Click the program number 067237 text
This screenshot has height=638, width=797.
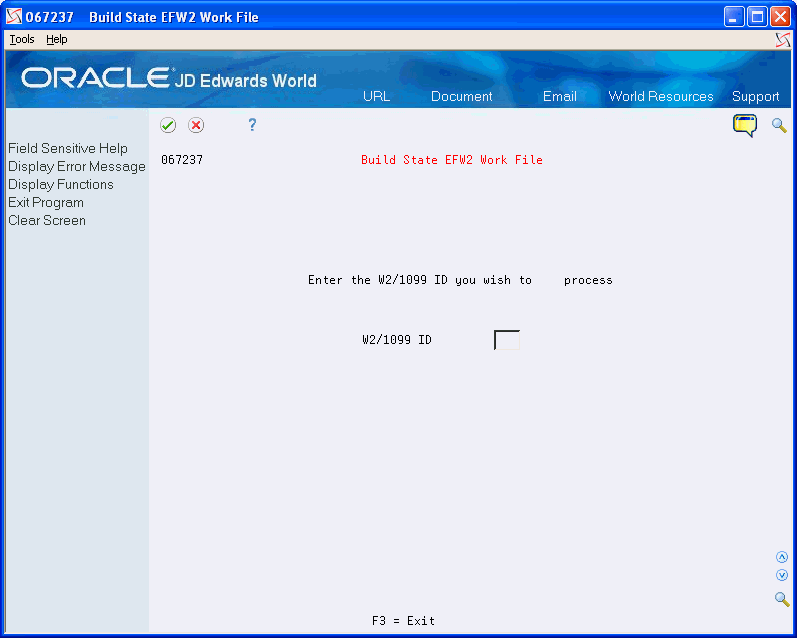pyautogui.click(x=182, y=160)
